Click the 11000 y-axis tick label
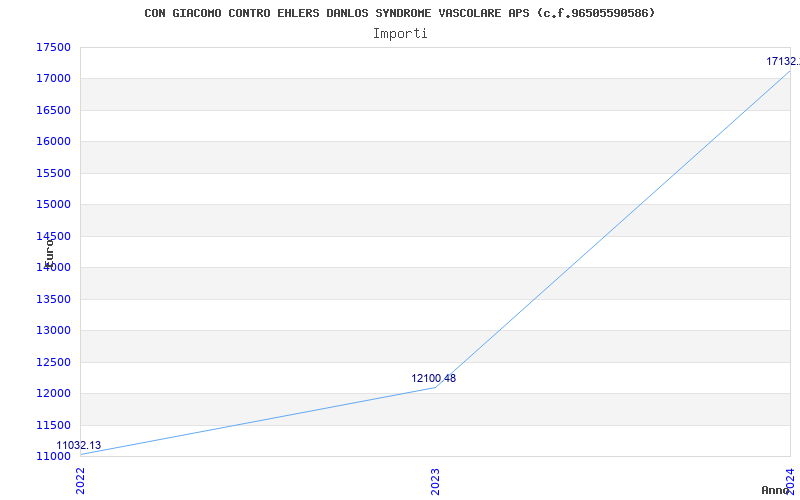800x500 pixels. pyautogui.click(x=53, y=456)
